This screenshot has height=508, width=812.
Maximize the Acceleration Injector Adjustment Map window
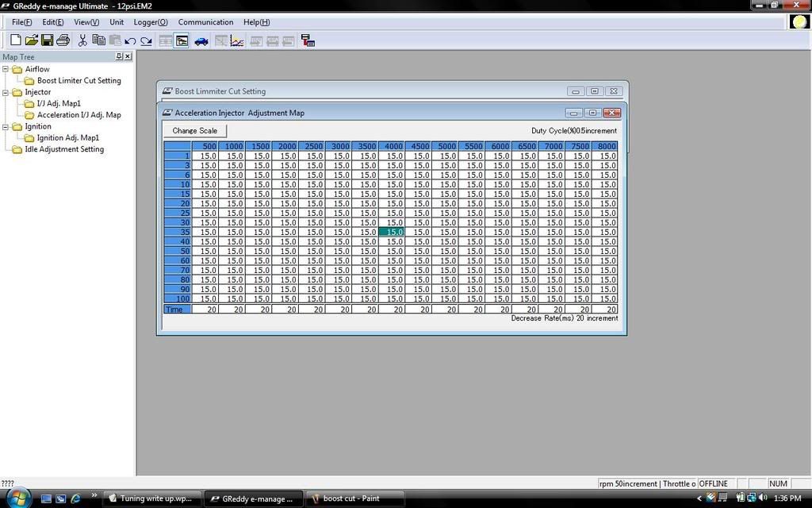[592, 113]
